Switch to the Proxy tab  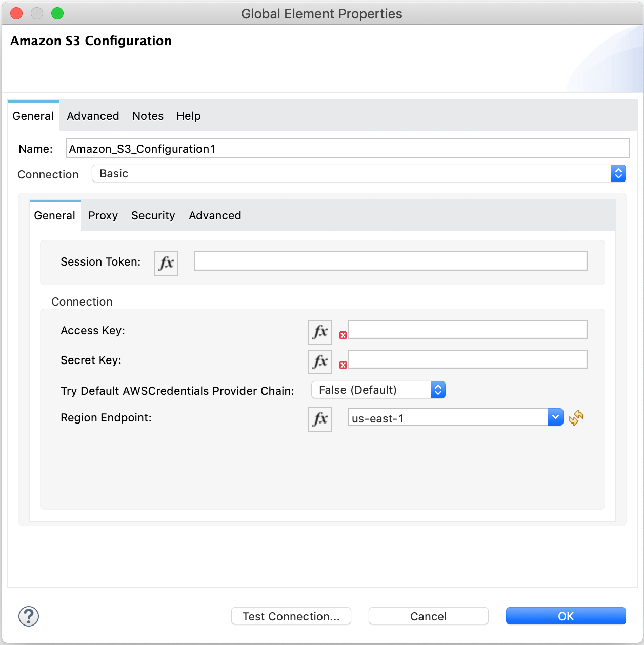pyautogui.click(x=103, y=215)
